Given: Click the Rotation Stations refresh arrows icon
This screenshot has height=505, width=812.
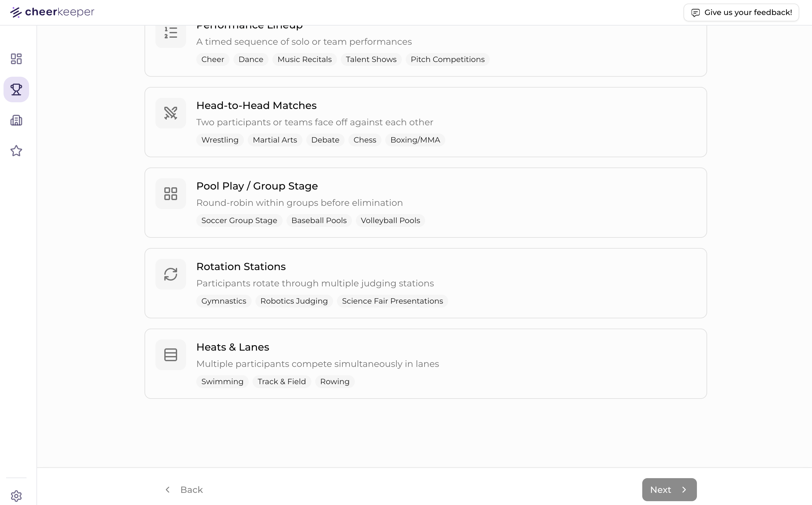Looking at the screenshot, I should (170, 274).
